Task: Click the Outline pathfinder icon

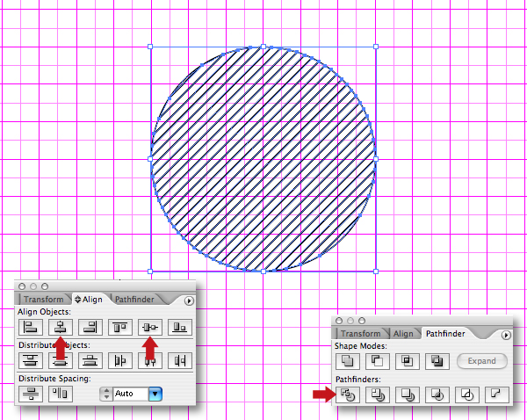Action: coord(467,395)
